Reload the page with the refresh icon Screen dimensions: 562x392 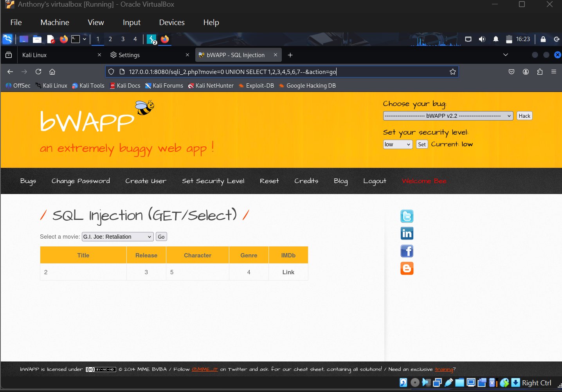[38, 72]
